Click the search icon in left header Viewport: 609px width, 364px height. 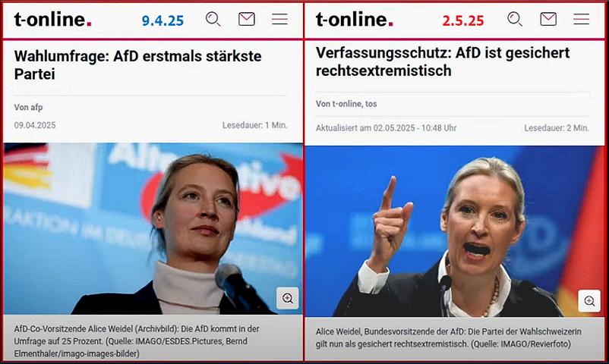tap(213, 19)
